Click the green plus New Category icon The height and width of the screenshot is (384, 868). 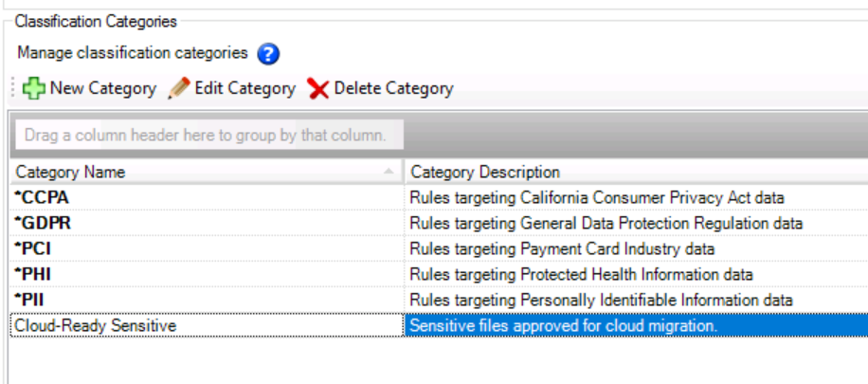tap(34, 88)
